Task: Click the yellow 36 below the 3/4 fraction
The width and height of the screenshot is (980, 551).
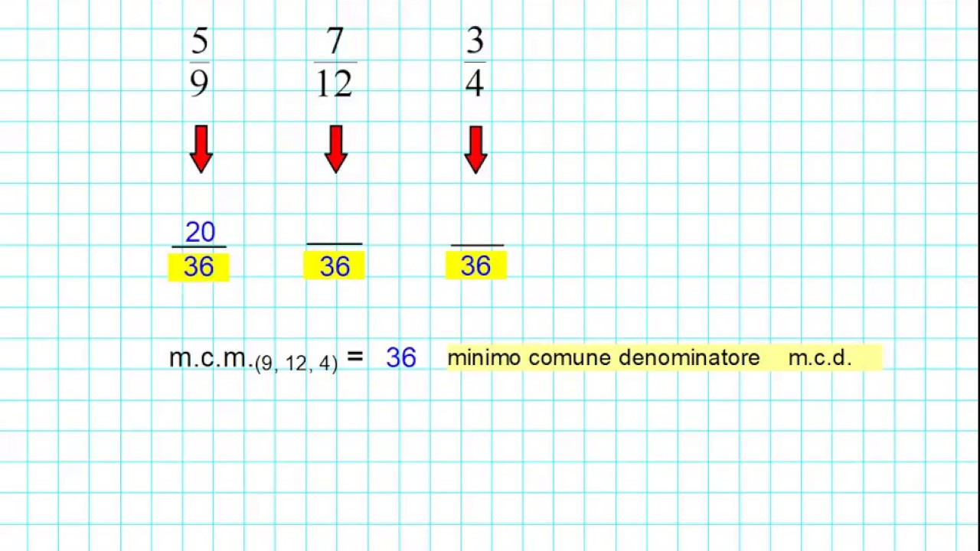Action: 475,266
